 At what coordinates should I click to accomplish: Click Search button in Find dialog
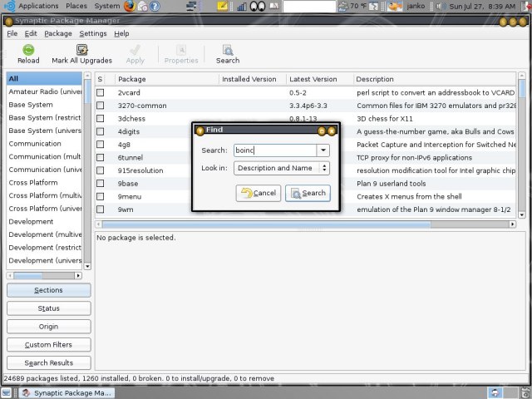(308, 193)
